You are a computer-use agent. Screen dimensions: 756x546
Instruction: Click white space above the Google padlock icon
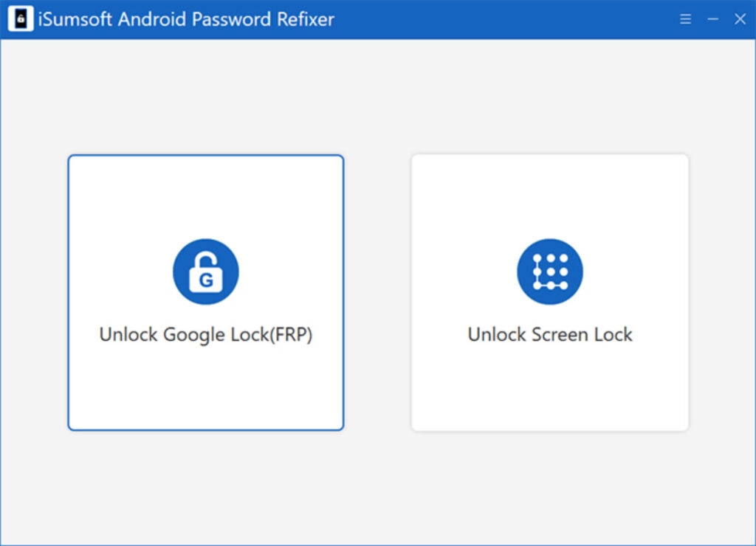click(205, 196)
